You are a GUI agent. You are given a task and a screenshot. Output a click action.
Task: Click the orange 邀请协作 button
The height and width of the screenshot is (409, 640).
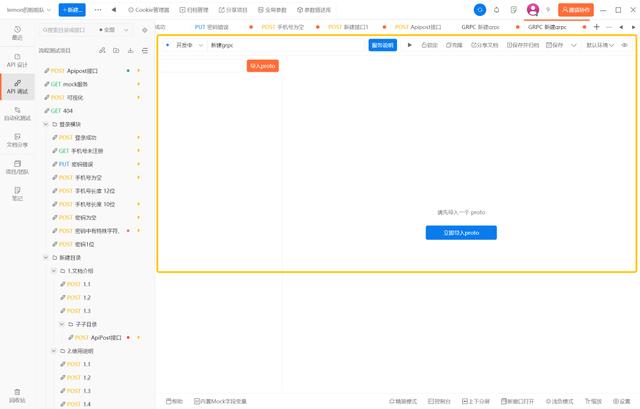576,10
